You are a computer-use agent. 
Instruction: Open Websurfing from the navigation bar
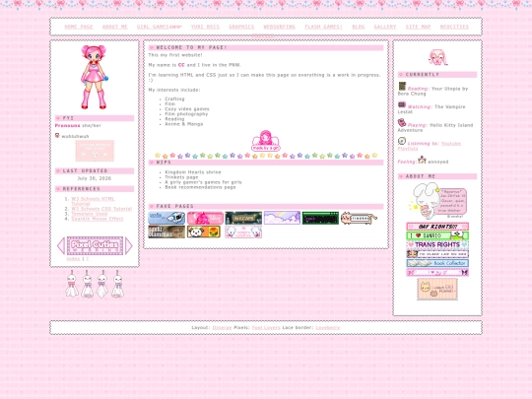tap(279, 27)
